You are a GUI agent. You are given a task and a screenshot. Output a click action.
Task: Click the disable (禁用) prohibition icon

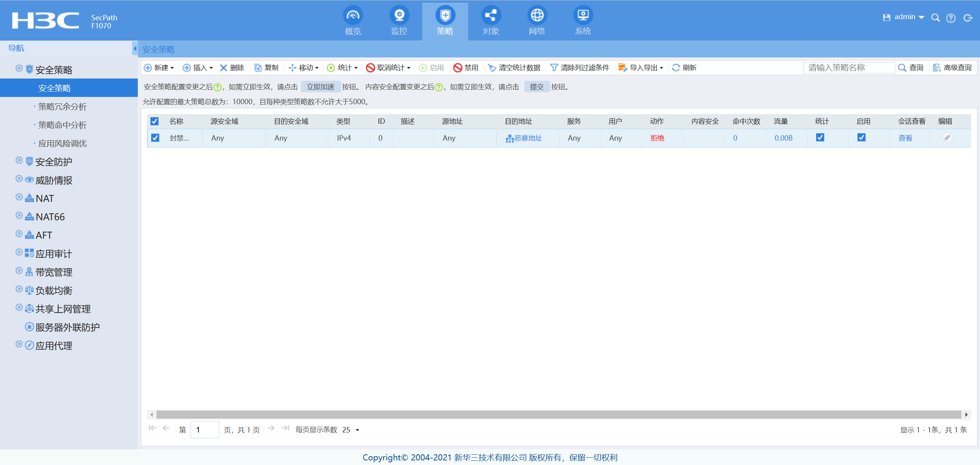pyautogui.click(x=458, y=68)
